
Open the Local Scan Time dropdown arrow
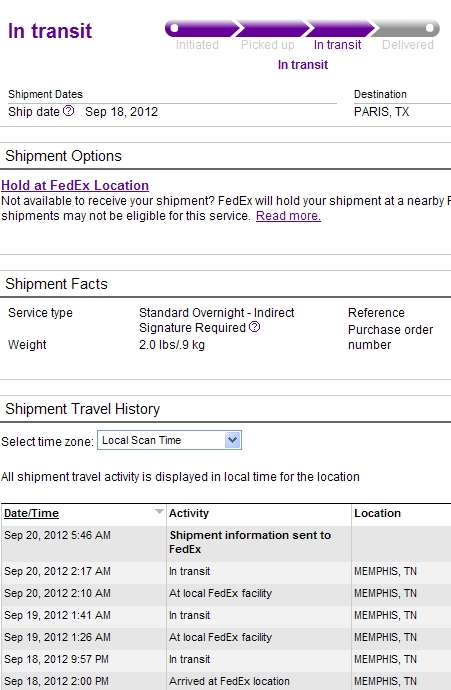[232, 440]
